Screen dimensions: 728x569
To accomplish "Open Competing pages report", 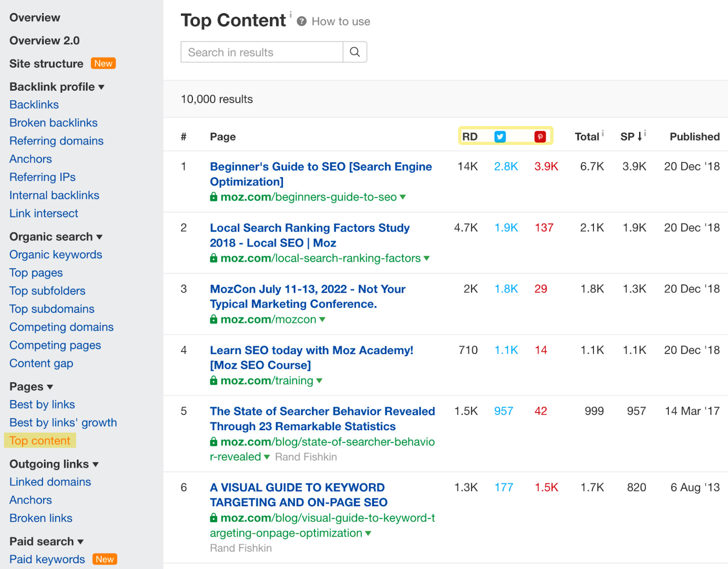I will click(55, 345).
